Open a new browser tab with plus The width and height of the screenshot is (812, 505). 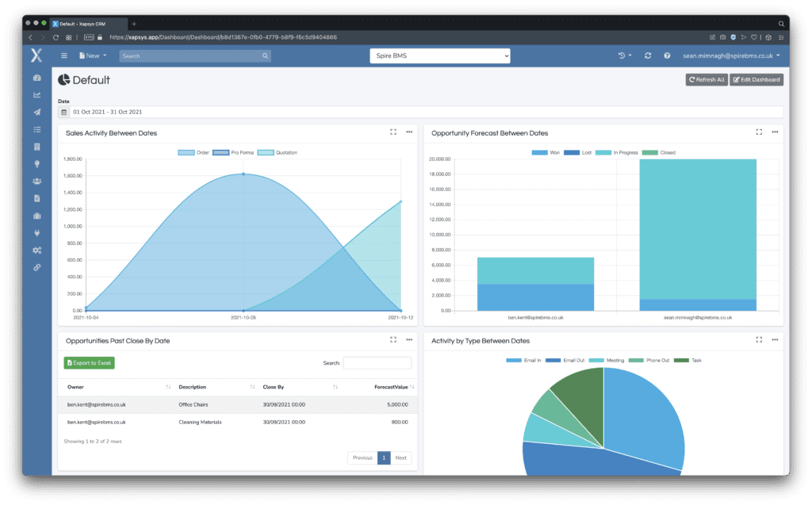[x=134, y=24]
